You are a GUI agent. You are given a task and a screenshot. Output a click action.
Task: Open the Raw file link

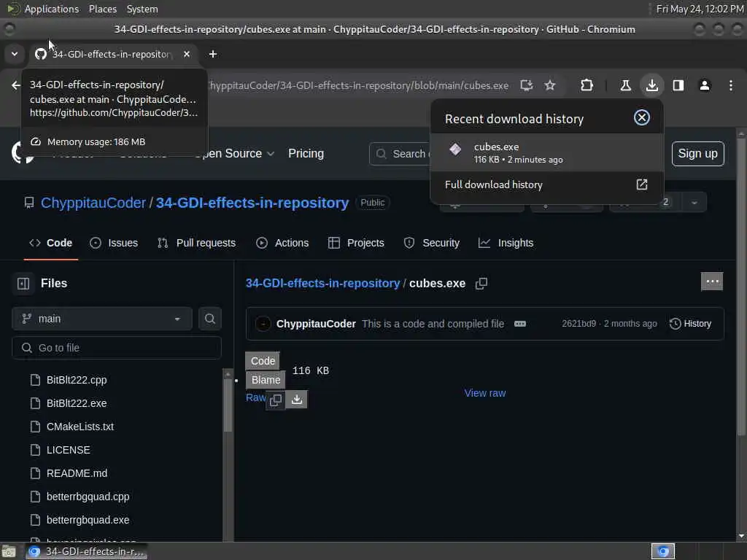(x=255, y=397)
